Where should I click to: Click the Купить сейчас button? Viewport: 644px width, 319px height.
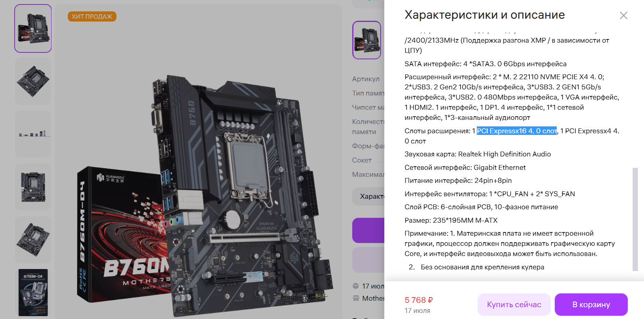click(514, 304)
